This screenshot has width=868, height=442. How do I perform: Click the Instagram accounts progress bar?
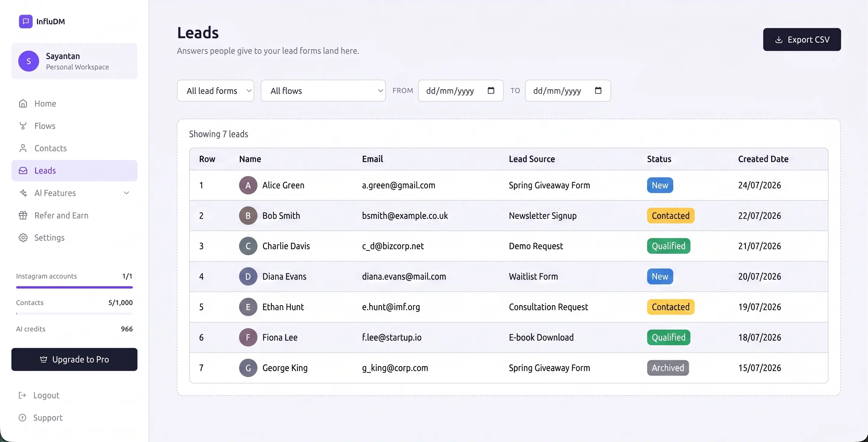75,287
